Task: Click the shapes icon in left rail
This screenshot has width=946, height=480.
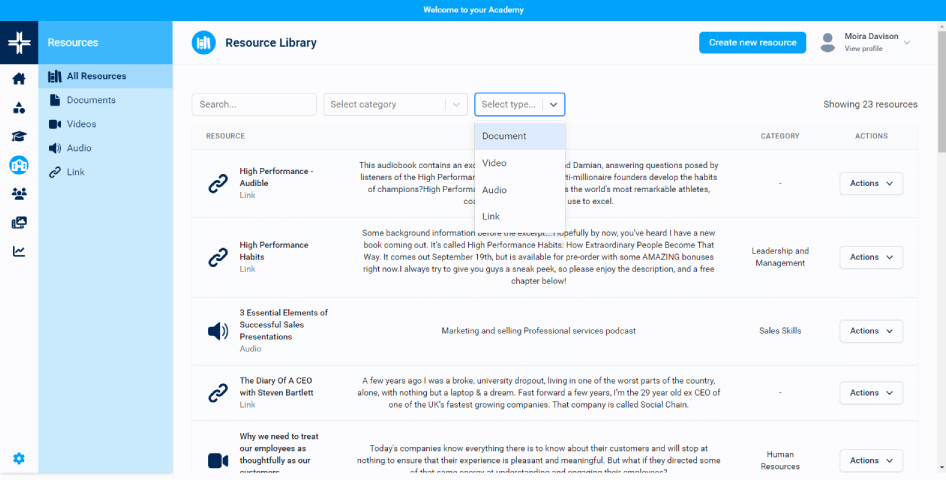Action: (18, 108)
